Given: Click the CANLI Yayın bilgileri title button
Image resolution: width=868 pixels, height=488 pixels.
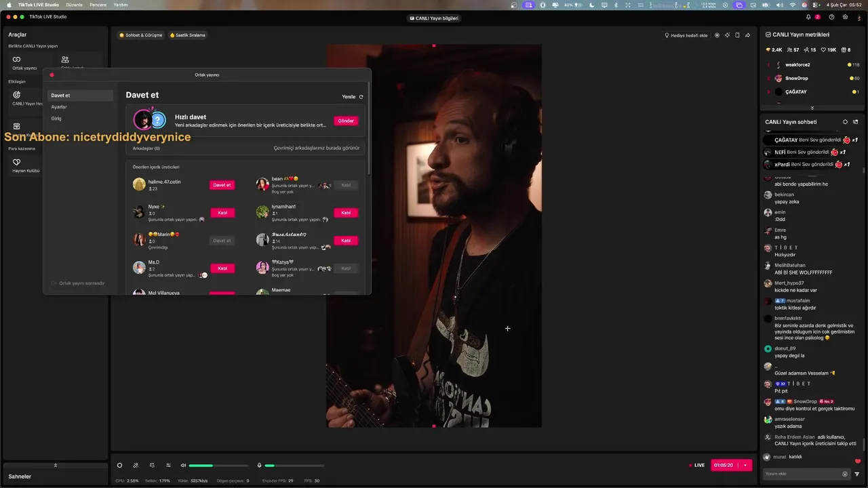Looking at the screenshot, I should [x=434, y=18].
